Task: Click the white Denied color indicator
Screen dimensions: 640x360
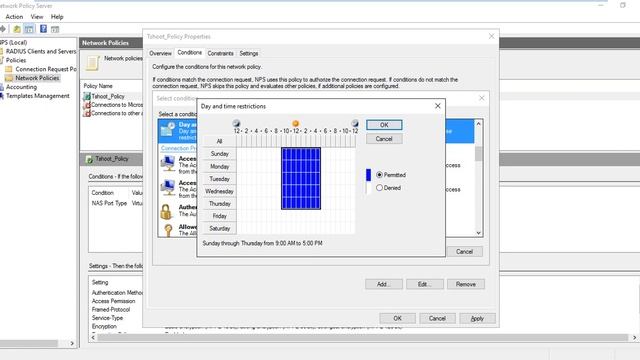Action: (368, 188)
